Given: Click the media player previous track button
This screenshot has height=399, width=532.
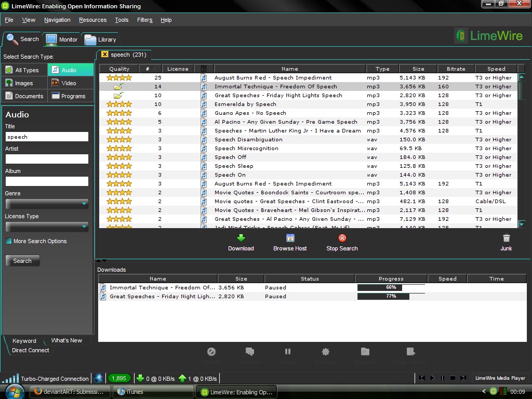Looking at the screenshot, I should click(x=422, y=378).
